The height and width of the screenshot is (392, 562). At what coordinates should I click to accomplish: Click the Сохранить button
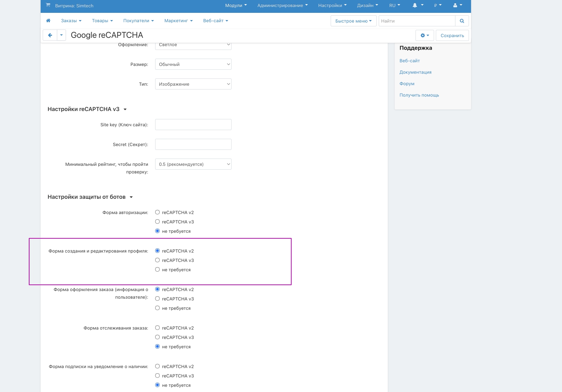pos(452,35)
